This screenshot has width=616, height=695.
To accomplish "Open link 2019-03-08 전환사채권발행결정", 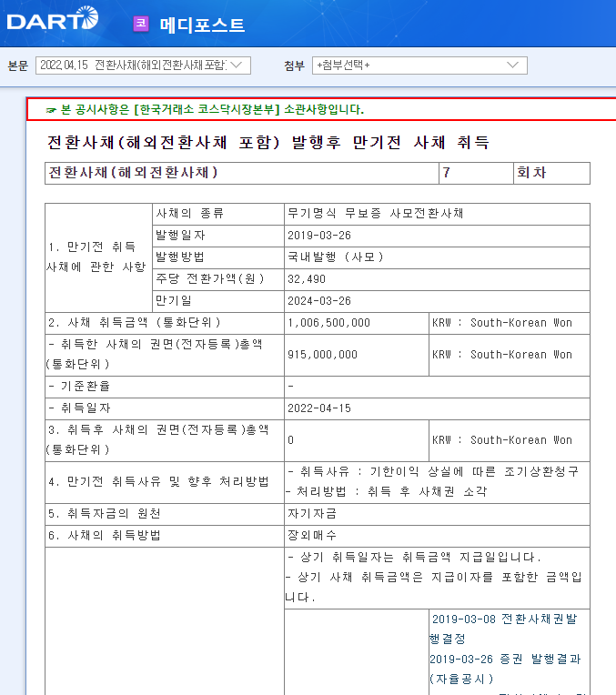I will [503, 629].
